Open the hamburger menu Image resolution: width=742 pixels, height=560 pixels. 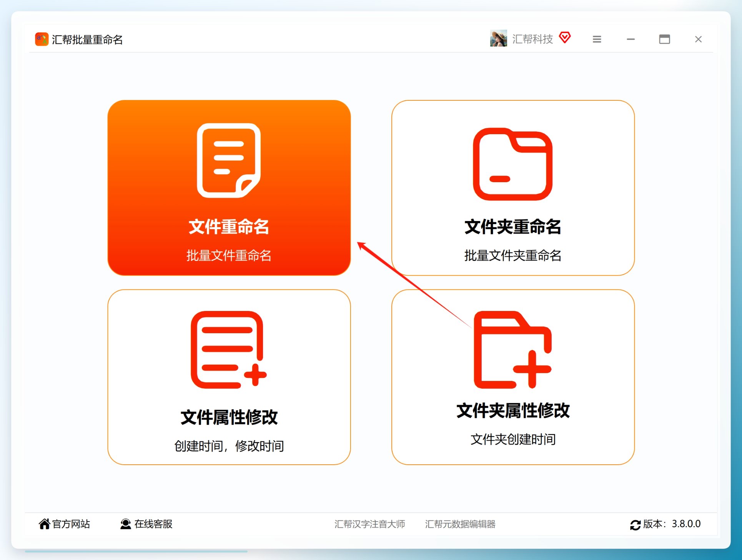[x=597, y=39]
